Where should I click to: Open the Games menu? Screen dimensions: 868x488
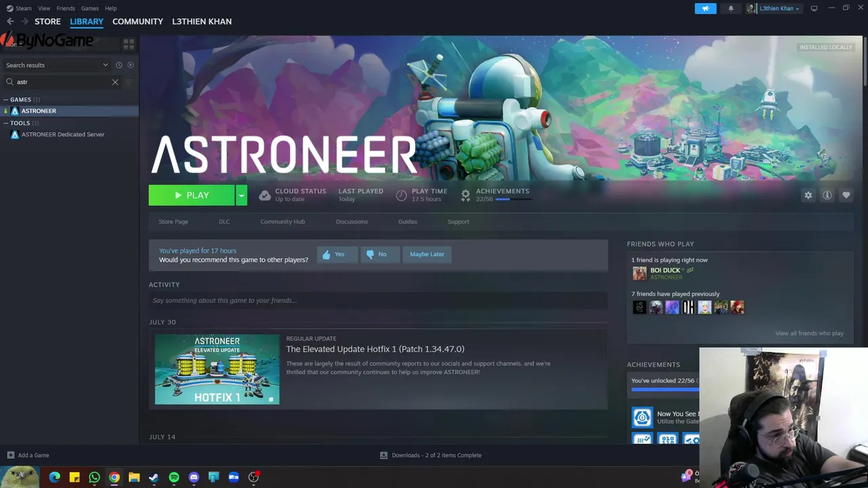[x=90, y=8]
